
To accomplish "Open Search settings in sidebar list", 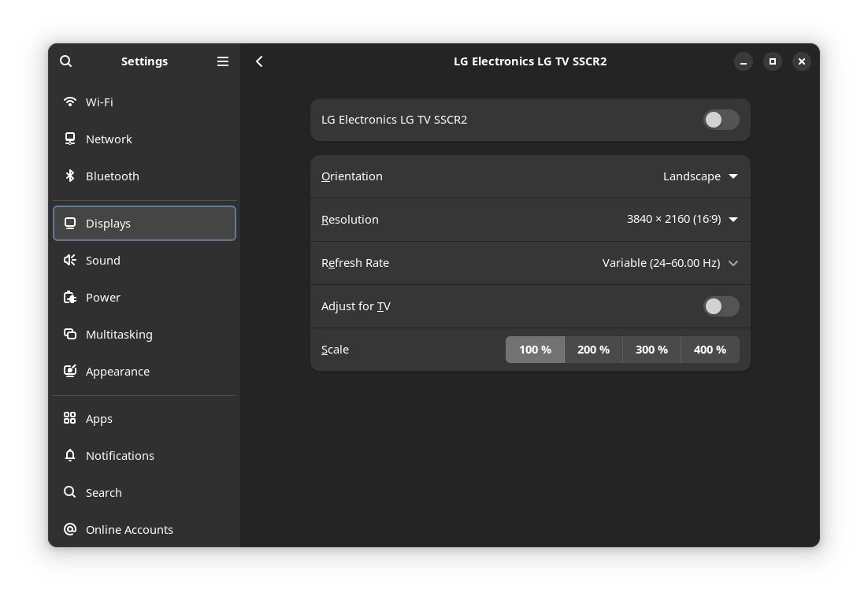I will click(144, 493).
